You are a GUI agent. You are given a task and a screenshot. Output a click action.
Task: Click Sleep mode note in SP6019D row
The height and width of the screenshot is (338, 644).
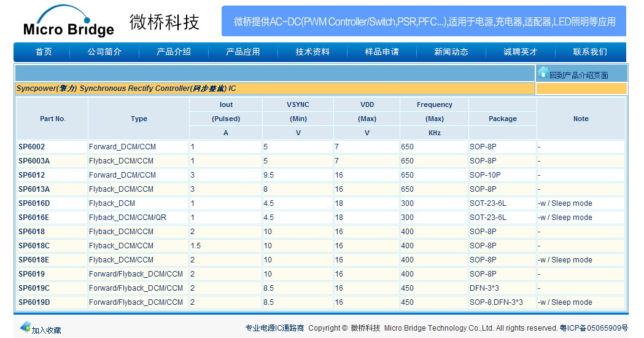565,302
